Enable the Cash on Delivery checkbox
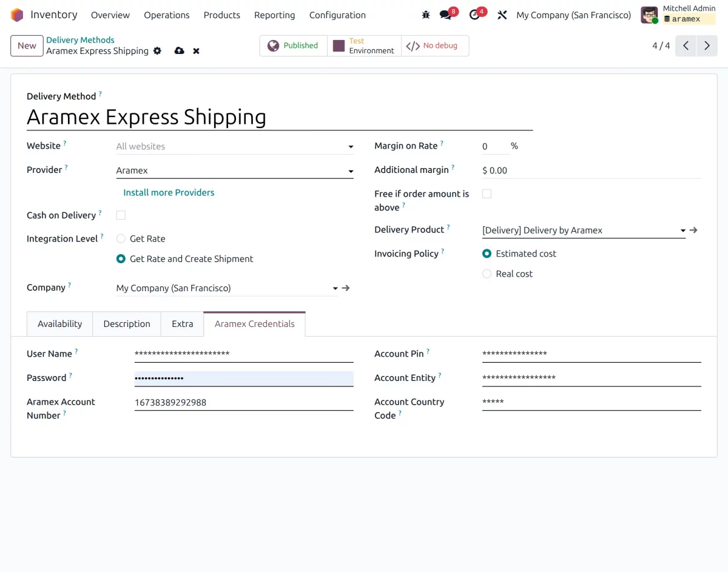The image size is (728, 572). [x=121, y=215]
